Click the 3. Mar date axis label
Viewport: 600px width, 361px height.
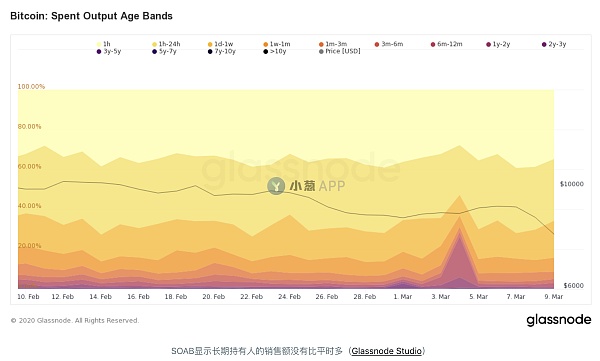pyautogui.click(x=440, y=297)
